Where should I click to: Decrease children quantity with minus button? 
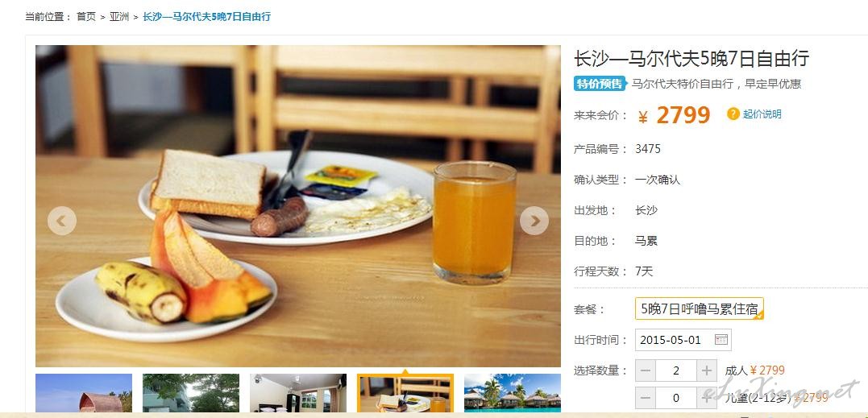point(646,398)
